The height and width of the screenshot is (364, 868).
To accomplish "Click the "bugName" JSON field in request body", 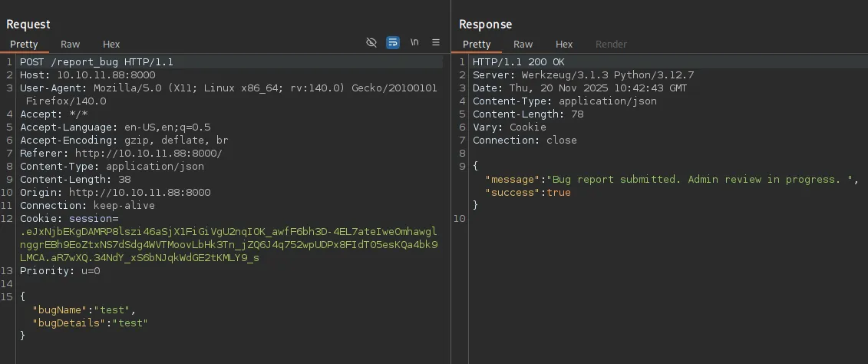I will [x=57, y=310].
